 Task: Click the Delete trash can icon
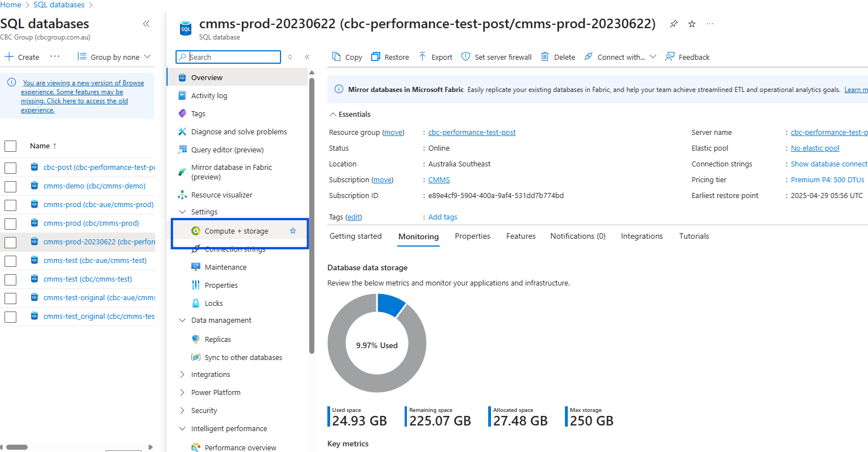545,56
